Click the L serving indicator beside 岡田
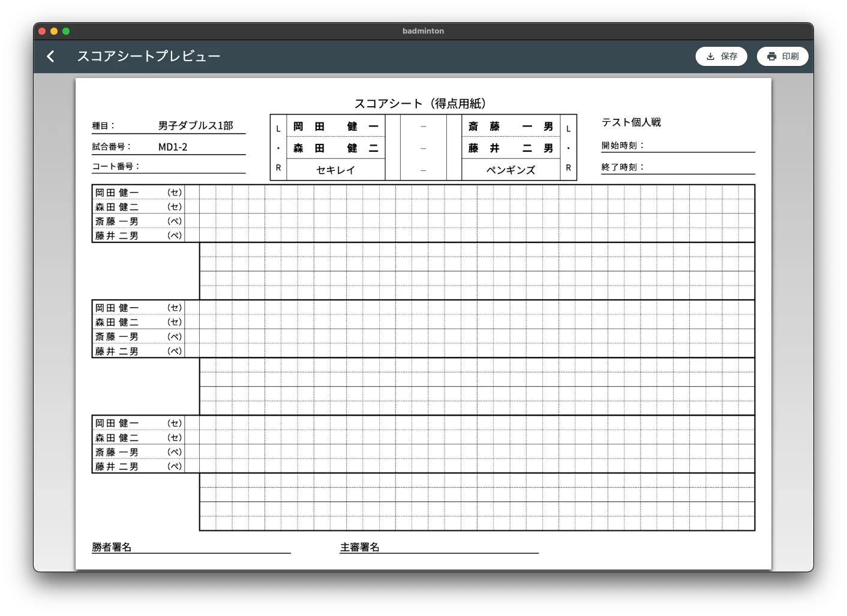This screenshot has width=847, height=616. (x=278, y=127)
